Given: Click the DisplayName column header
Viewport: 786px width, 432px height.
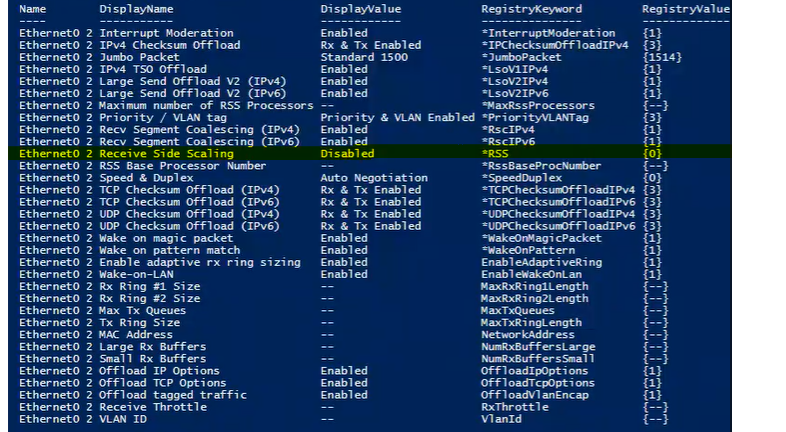Looking at the screenshot, I should [136, 9].
